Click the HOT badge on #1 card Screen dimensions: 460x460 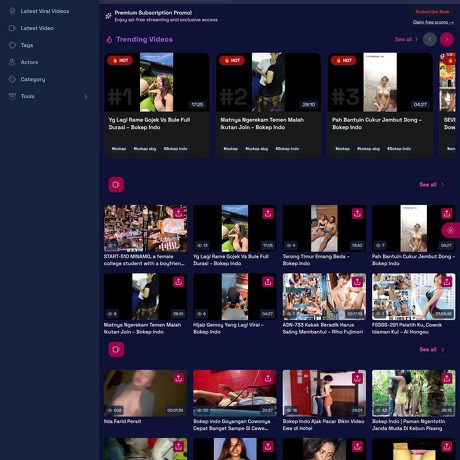pyautogui.click(x=120, y=60)
